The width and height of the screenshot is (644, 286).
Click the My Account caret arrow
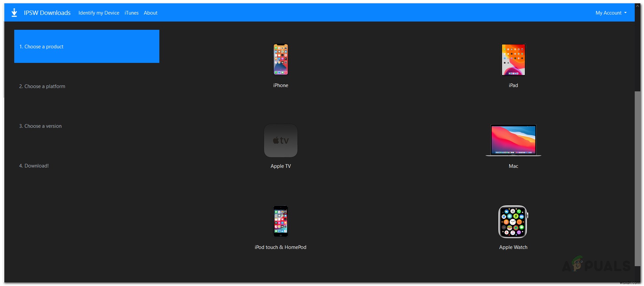coord(625,13)
